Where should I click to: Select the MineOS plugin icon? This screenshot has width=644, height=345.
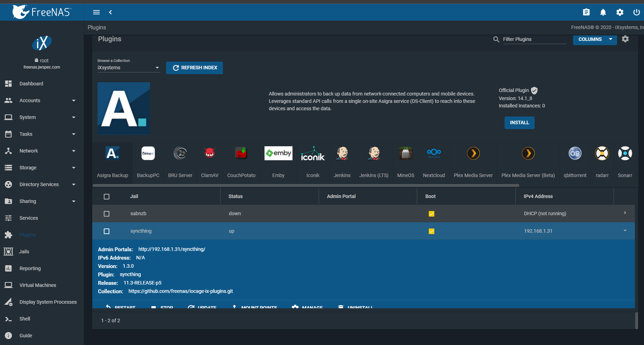point(406,153)
